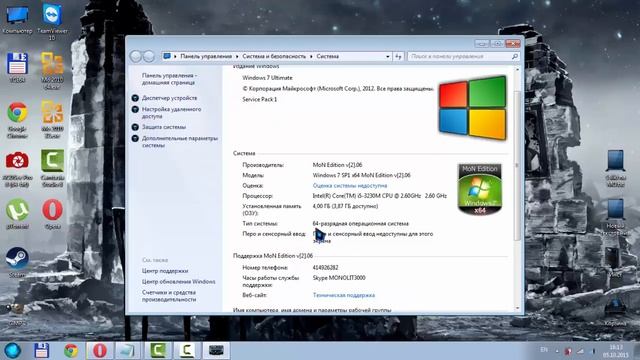Open Техническая поддержка website link
This screenshot has width=640, height=360.
coord(344,295)
